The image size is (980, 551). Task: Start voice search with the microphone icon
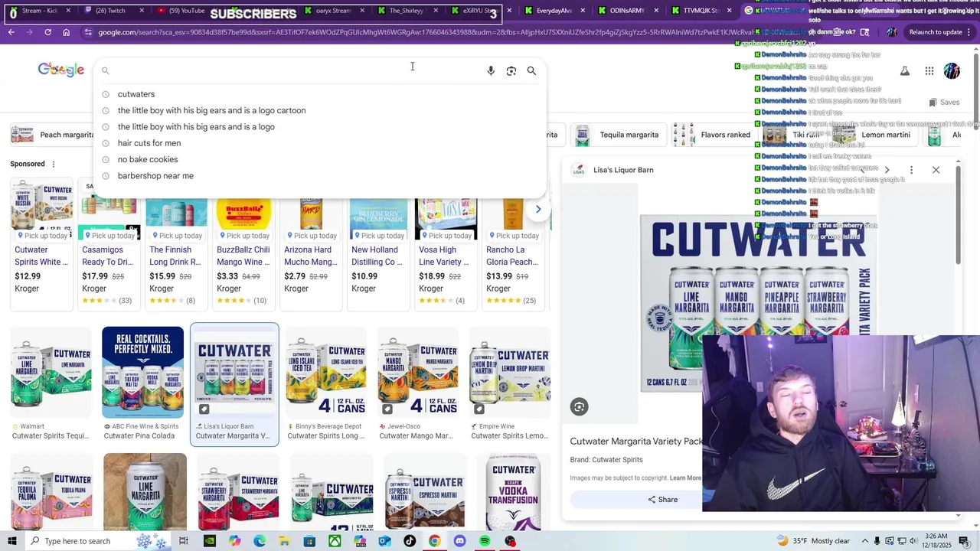coord(491,70)
